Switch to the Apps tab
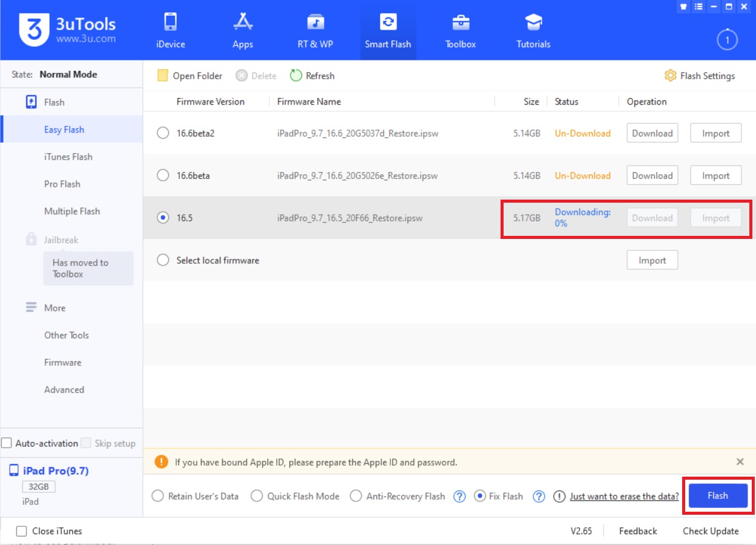Viewport: 756px width, 545px height. (x=243, y=30)
